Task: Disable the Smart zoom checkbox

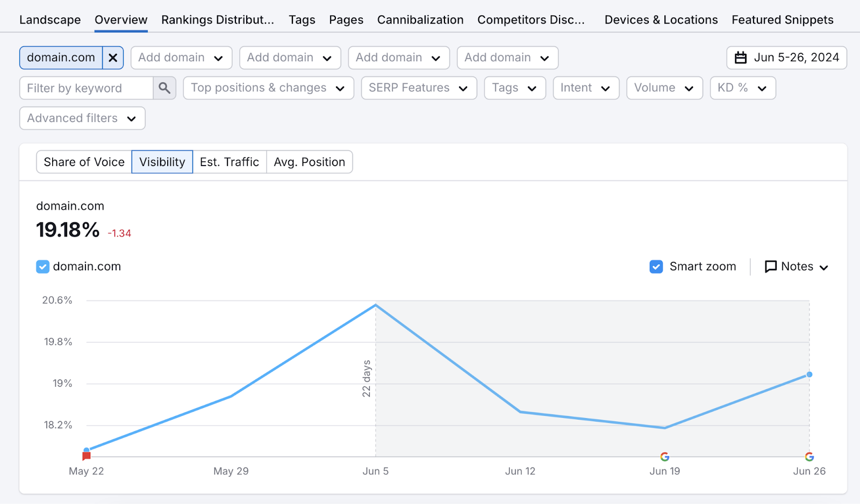Action: pyautogui.click(x=656, y=266)
